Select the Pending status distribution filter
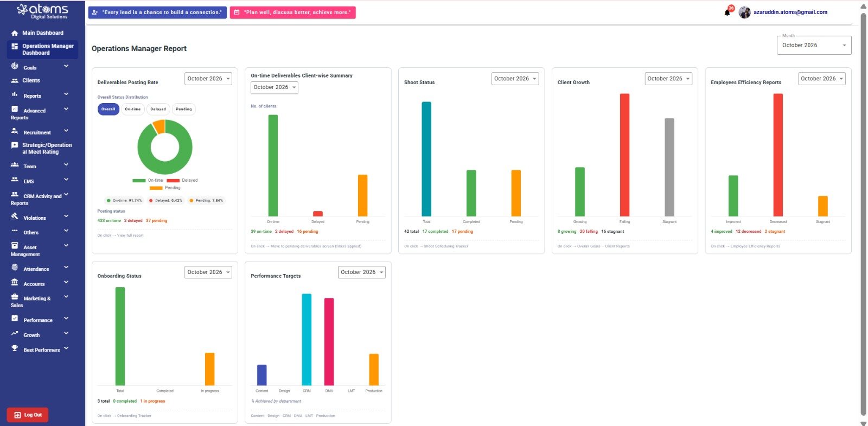This screenshot has height=426, width=868. 184,109
